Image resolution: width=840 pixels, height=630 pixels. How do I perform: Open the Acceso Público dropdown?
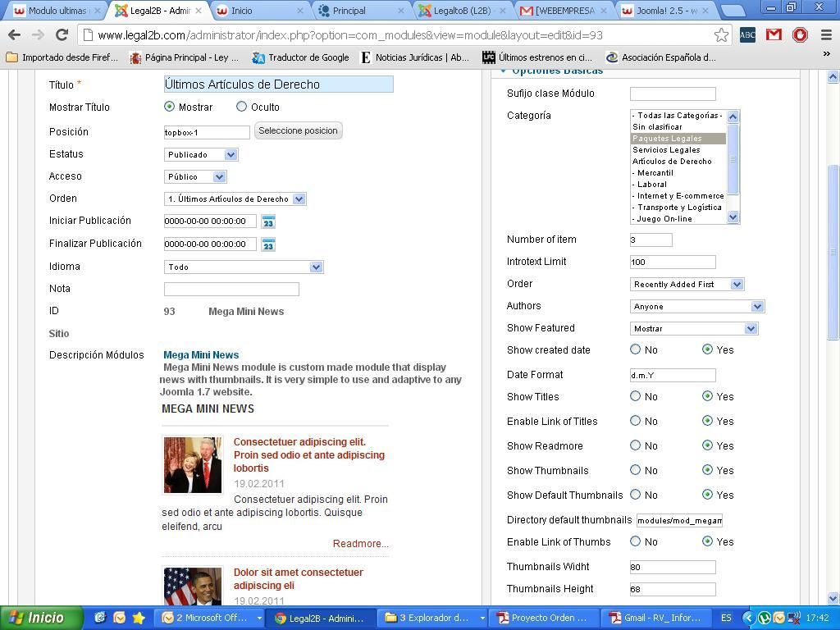(x=195, y=177)
